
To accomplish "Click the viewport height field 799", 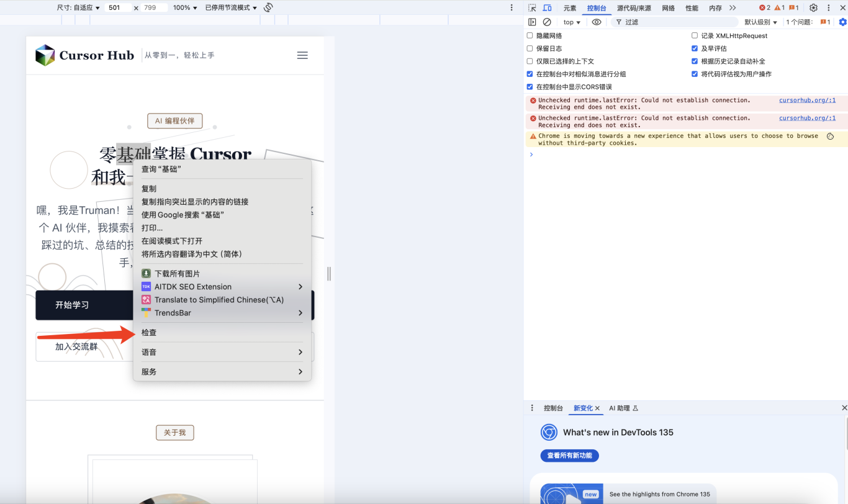I will pyautogui.click(x=153, y=7).
